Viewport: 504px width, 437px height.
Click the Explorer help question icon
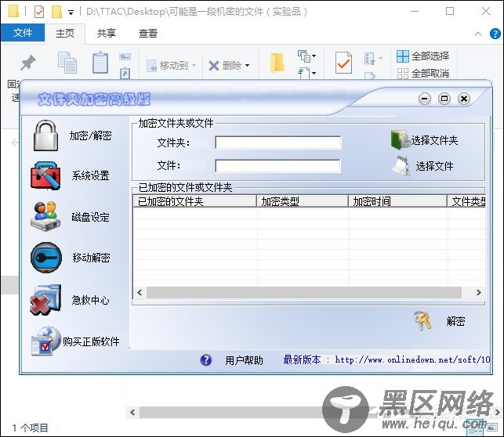pos(495,34)
